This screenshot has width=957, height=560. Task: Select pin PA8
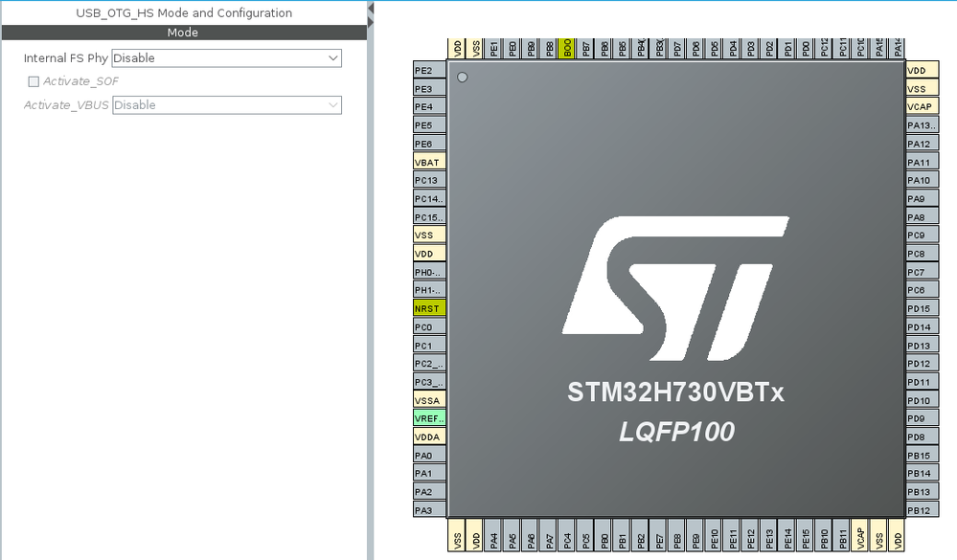(x=923, y=216)
